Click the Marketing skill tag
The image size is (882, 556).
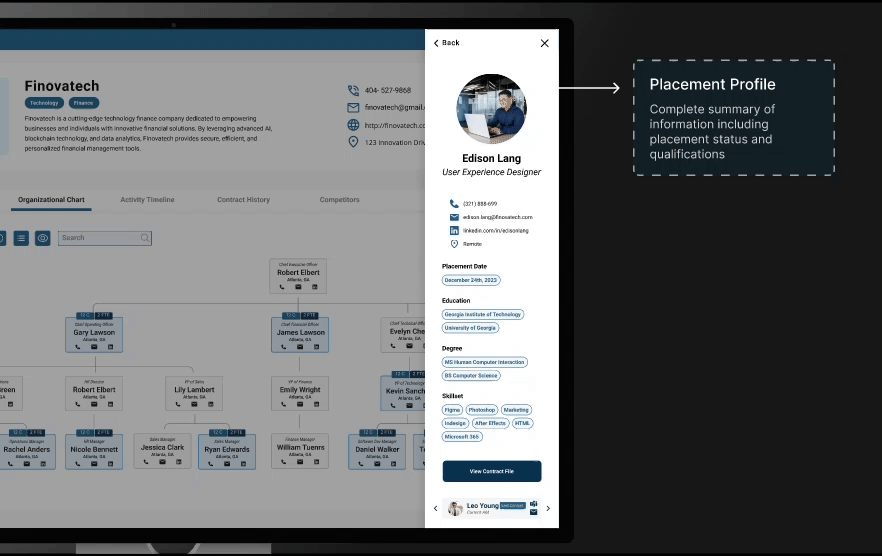click(516, 410)
